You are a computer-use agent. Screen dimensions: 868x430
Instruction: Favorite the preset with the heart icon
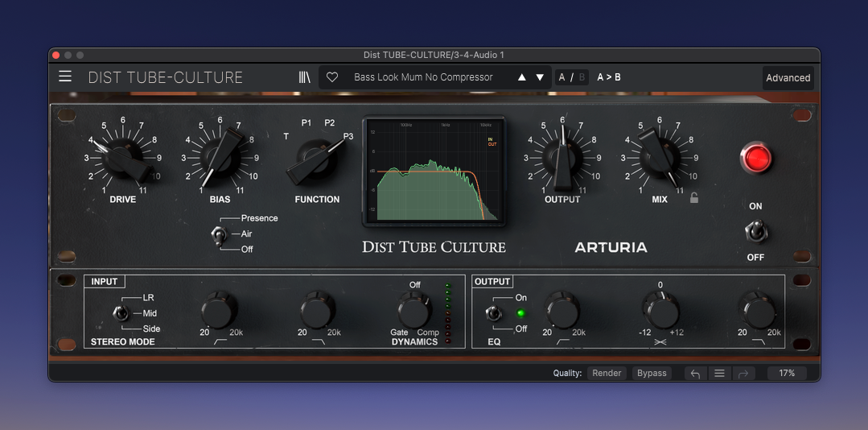(x=331, y=77)
